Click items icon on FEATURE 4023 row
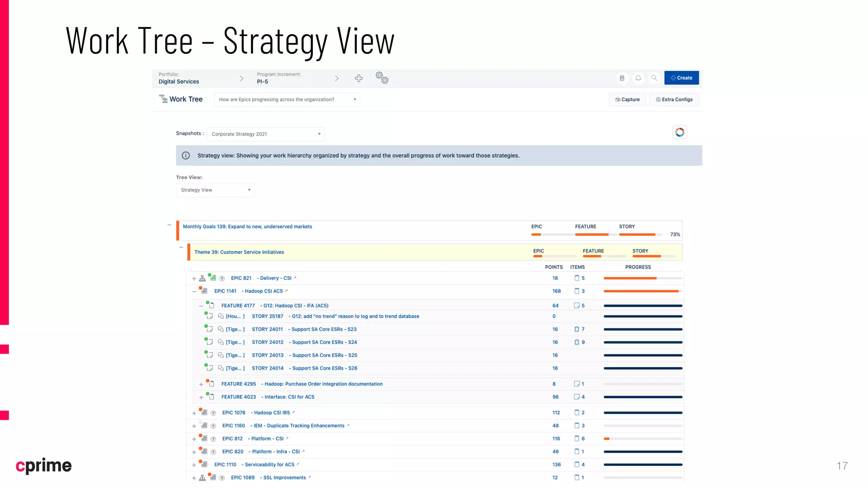This screenshot has height=488, width=868. coord(576,397)
